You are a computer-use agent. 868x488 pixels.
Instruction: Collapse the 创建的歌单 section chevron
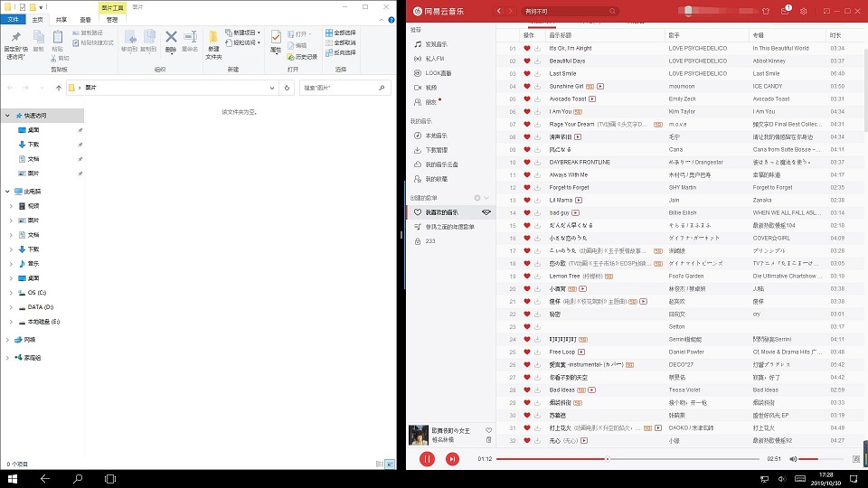tap(486, 198)
